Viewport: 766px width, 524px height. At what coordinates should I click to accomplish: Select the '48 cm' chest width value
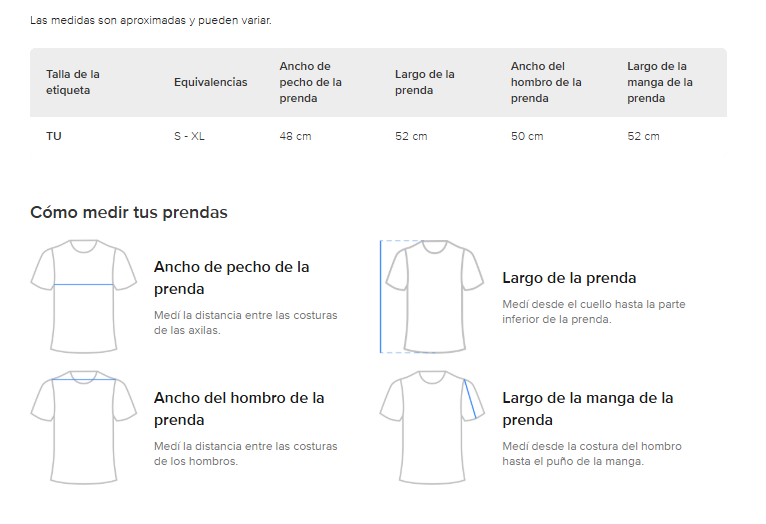[x=295, y=136]
